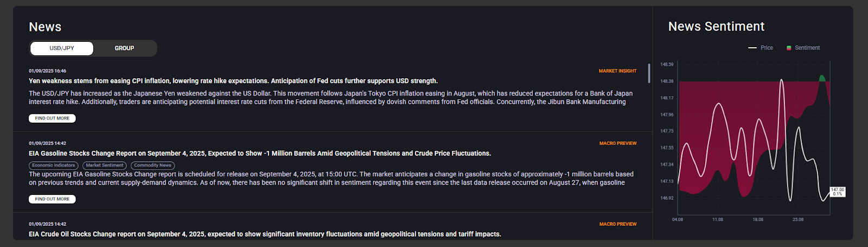
Task: Click the MARKET INSIGHT label
Action: tap(617, 71)
